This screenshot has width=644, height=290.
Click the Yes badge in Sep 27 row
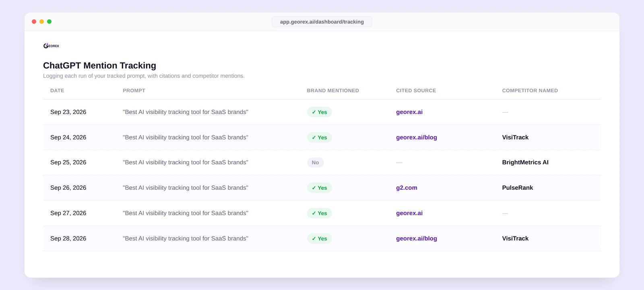(320, 213)
